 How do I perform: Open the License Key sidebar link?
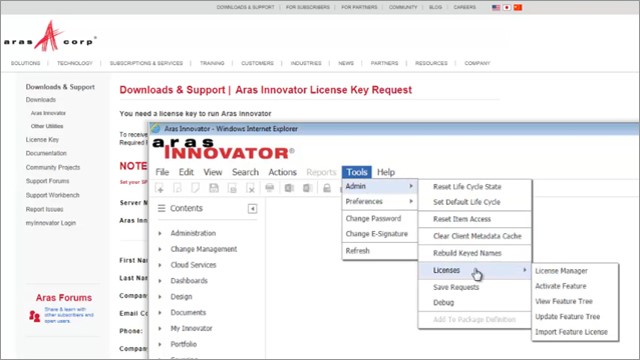pos(42,140)
